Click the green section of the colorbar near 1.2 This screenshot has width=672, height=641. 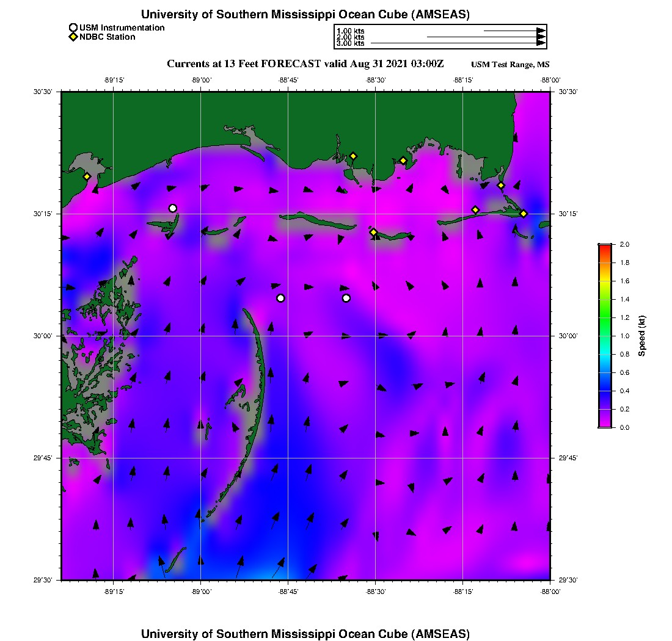pos(605,317)
